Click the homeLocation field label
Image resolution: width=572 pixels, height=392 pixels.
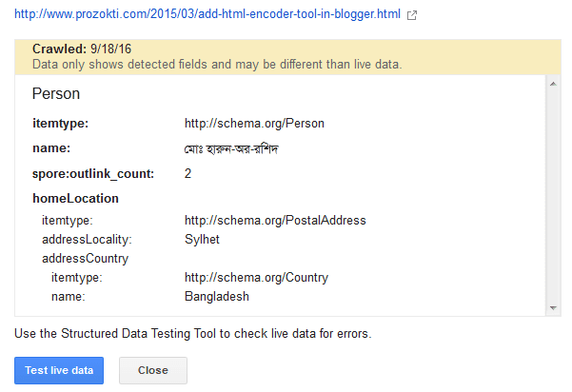click(75, 198)
